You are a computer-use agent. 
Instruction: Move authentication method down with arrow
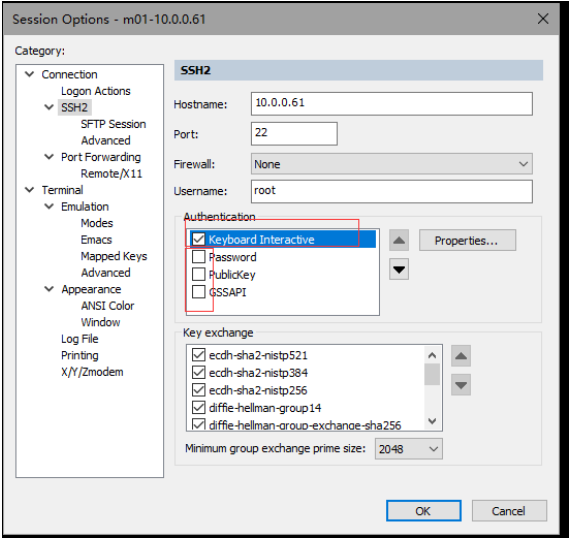click(x=399, y=269)
